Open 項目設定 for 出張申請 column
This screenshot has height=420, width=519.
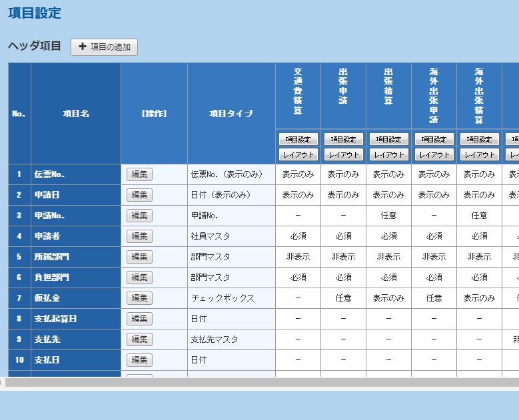343,139
